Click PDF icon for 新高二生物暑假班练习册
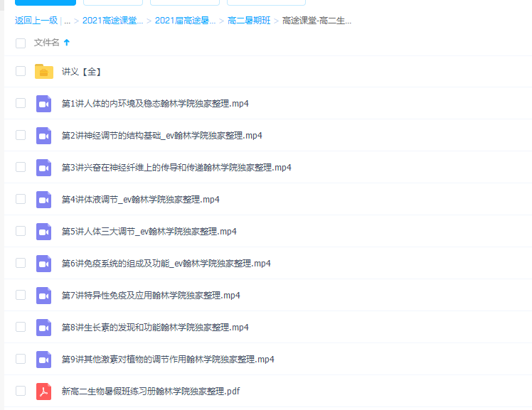 (x=44, y=391)
